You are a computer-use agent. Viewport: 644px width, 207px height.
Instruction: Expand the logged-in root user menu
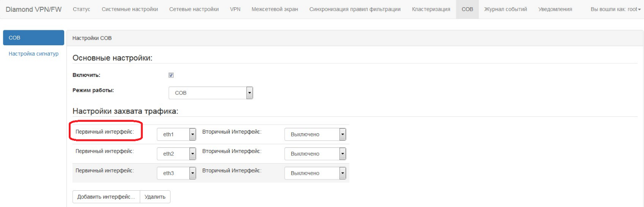click(x=615, y=10)
